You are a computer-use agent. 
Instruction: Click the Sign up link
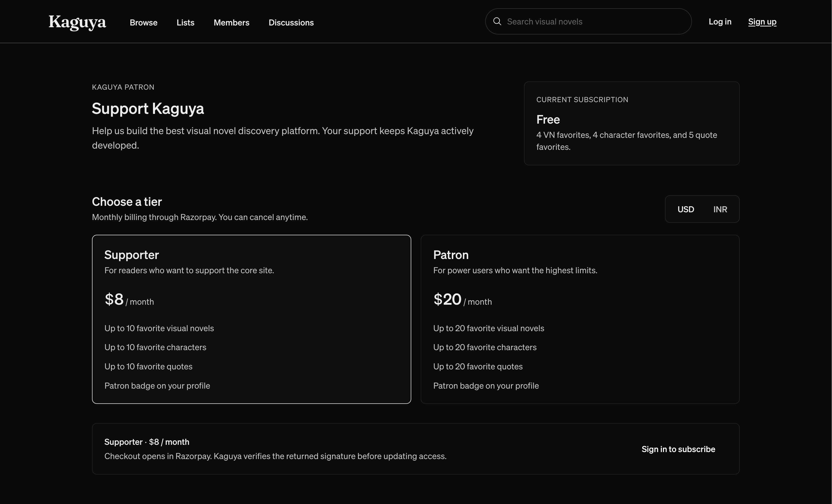(762, 21)
